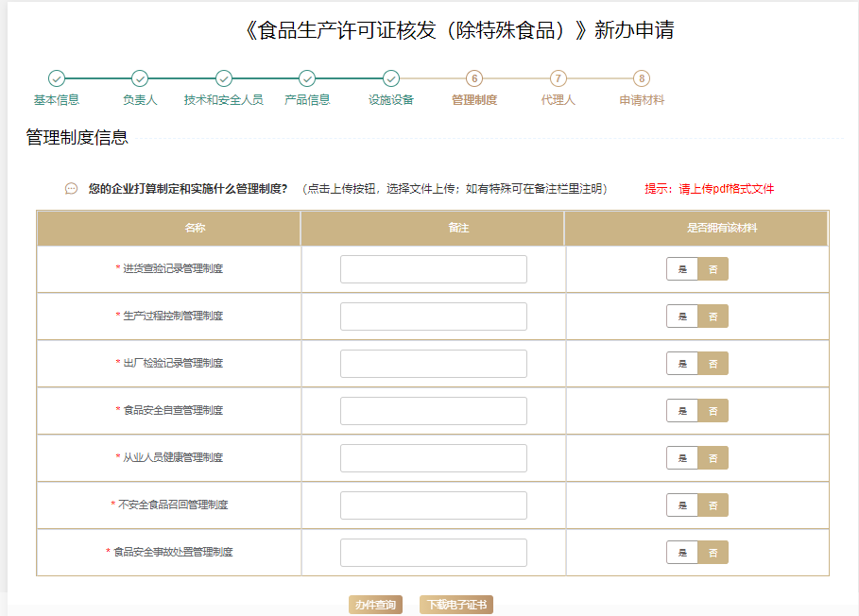The width and height of the screenshot is (859, 616).
Task: Click the 办件查询 button
Action: pos(375,605)
